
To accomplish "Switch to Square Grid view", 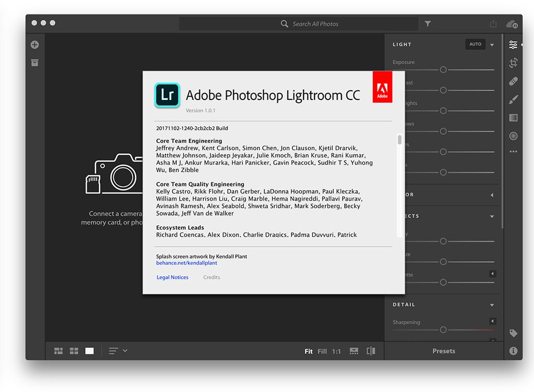I will click(x=74, y=351).
